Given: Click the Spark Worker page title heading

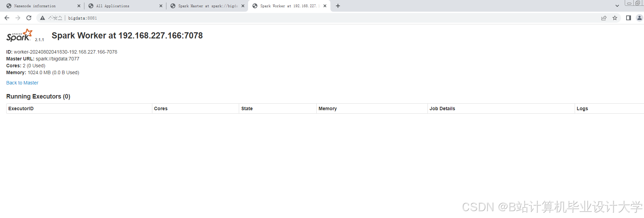Looking at the screenshot, I should [x=127, y=35].
